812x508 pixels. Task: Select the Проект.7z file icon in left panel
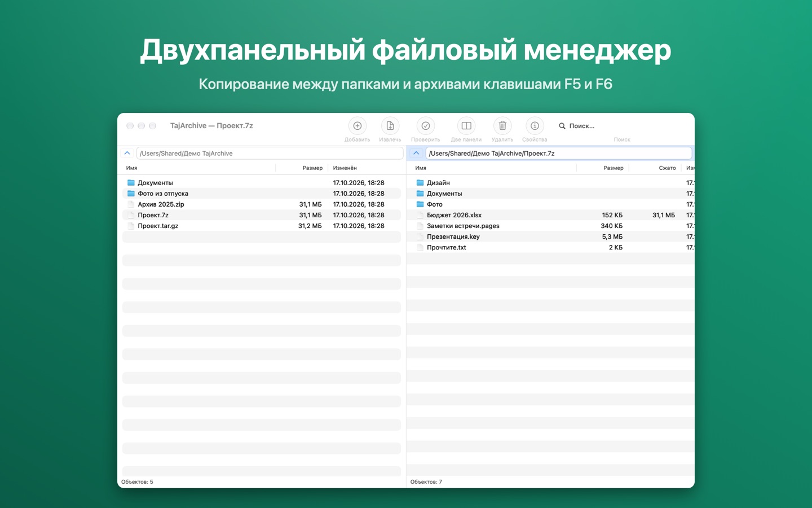point(131,215)
